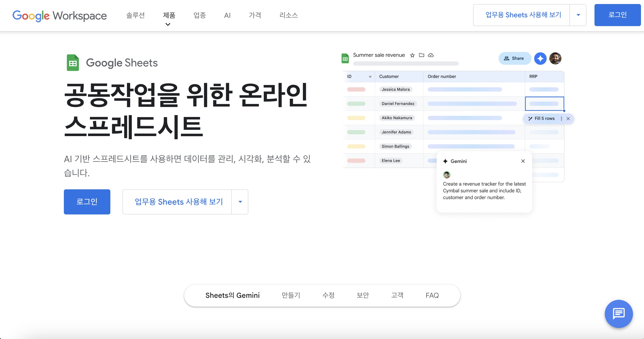Click the small Sheets icon beside the title

point(345,58)
